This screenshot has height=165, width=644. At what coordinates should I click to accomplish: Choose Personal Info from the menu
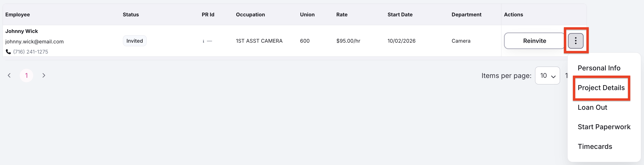click(x=599, y=68)
